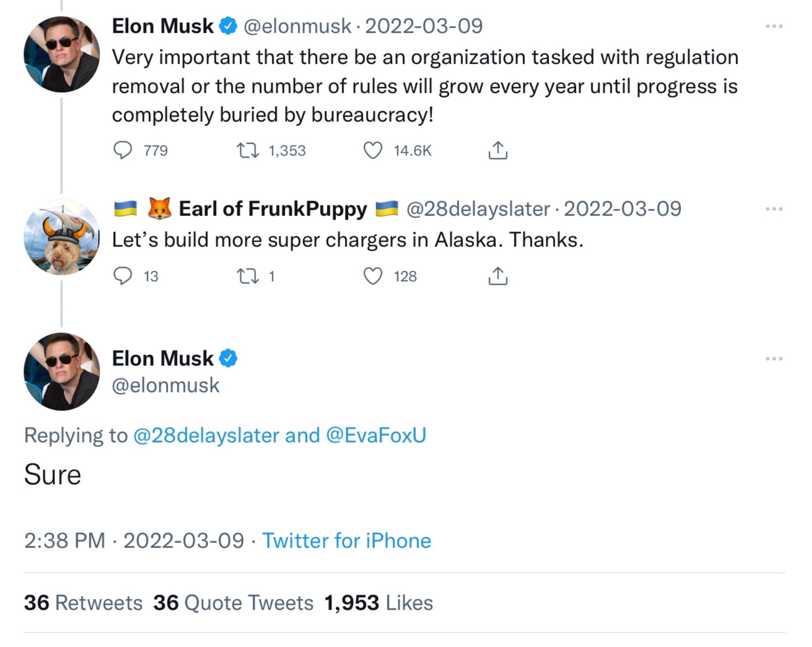The height and width of the screenshot is (647, 812).
Task: Click the @28delayslater mention in Replying to
Action: (x=206, y=435)
